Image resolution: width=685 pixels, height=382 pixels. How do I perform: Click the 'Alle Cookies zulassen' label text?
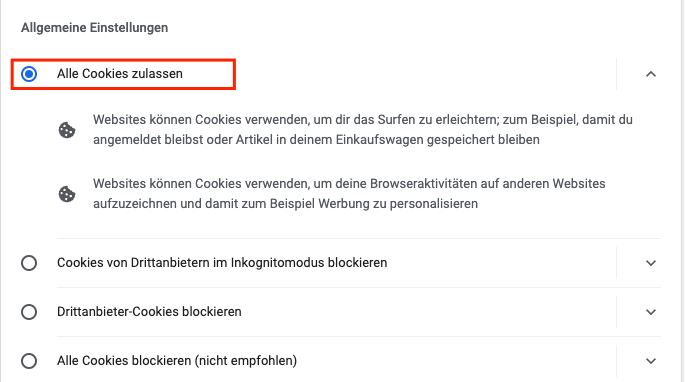click(x=120, y=74)
